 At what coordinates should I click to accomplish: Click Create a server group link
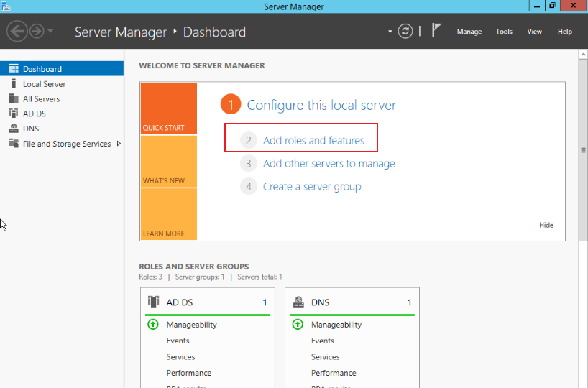312,187
